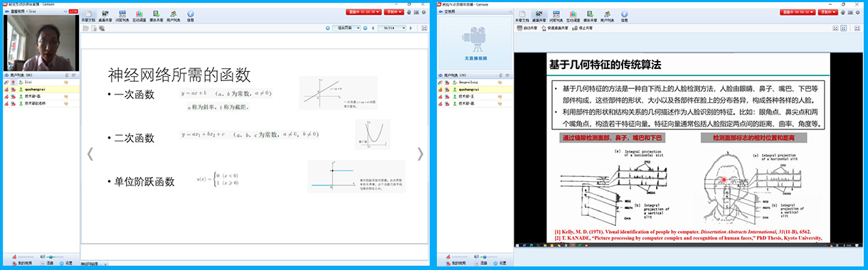Select 桌面共享 icon in the left window
The image size is (868, 270).
point(105,16)
